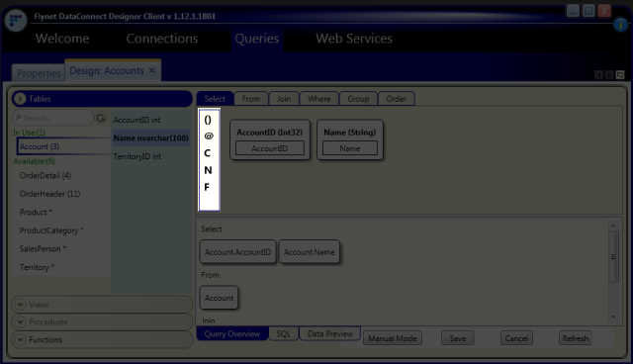This screenshot has height=364, width=633.
Task: Switch to the Properties tab
Action: (39, 73)
